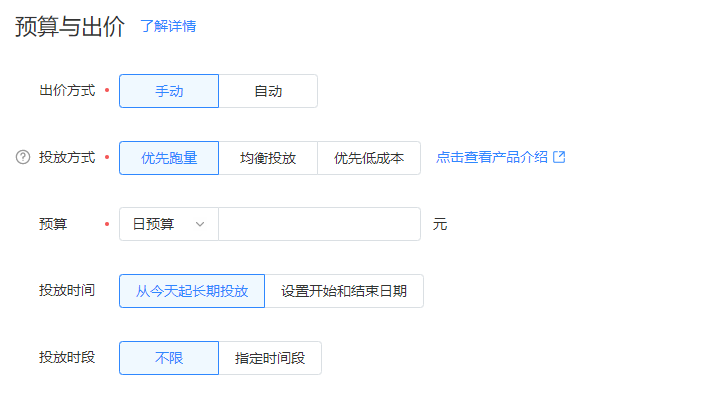Viewport: 703px width, 393px height.
Task: Click the help question mark icon beside 投放方式
Action: (23, 157)
